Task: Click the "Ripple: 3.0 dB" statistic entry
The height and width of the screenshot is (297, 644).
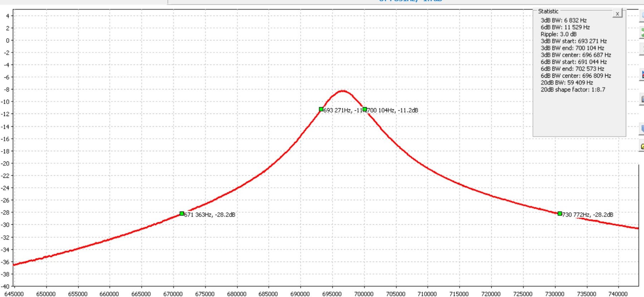Action: coord(558,34)
